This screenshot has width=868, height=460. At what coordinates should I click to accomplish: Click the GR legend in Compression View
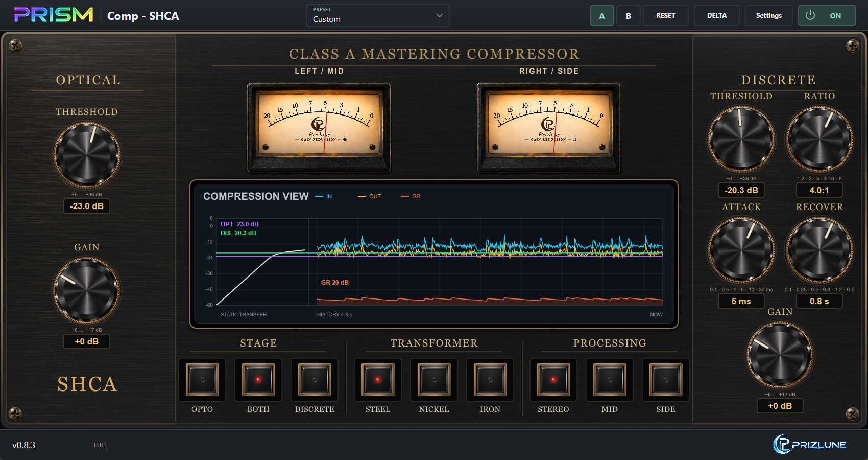411,196
